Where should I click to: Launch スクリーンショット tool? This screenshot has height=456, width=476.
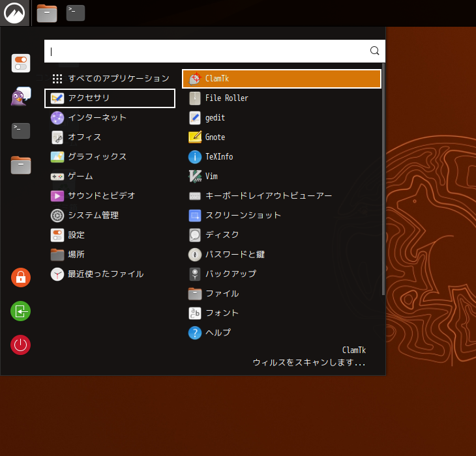pos(282,216)
